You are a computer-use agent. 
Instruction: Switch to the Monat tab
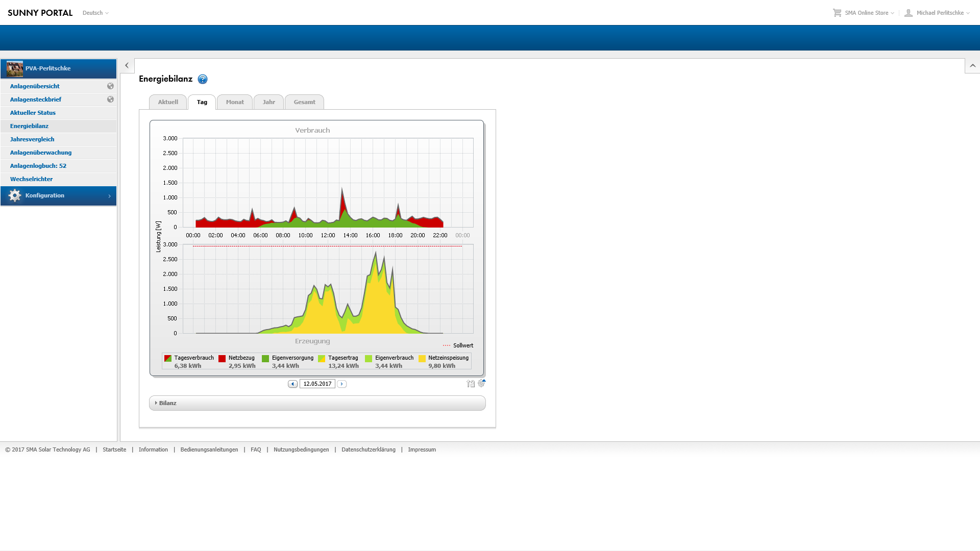[x=235, y=102]
